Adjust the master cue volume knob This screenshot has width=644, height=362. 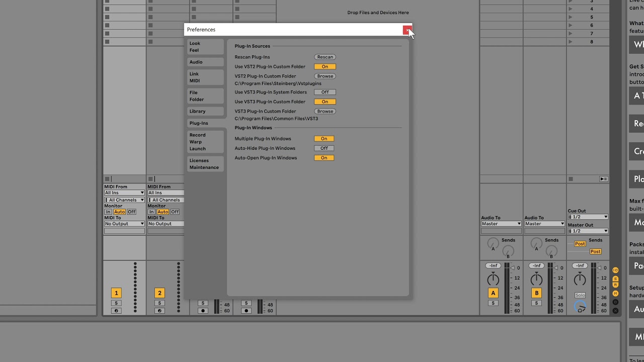[580, 306]
